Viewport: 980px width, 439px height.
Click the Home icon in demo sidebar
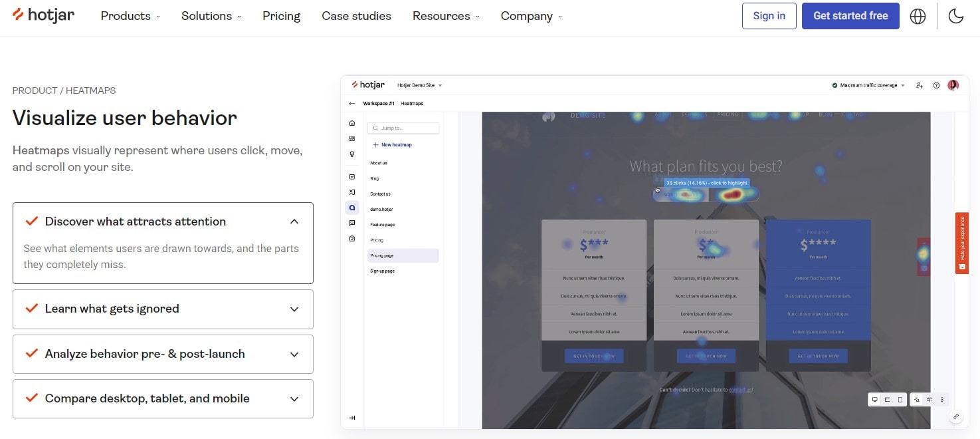pos(352,123)
